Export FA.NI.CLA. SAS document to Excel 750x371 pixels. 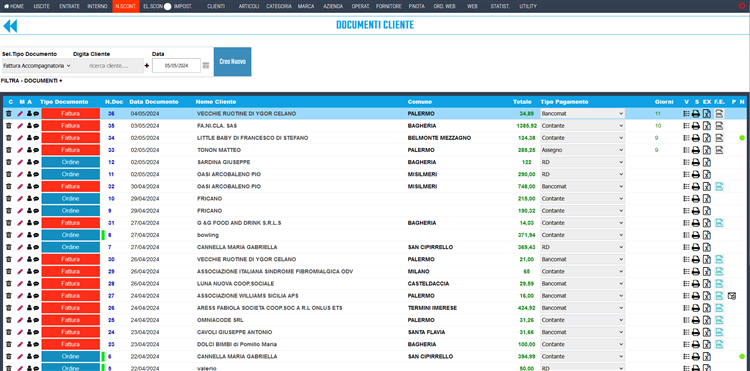[x=706, y=126]
